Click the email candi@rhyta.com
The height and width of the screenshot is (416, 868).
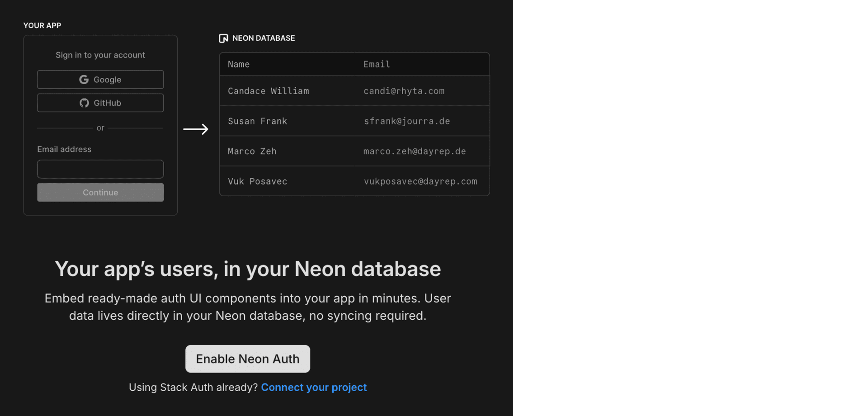[x=404, y=91]
